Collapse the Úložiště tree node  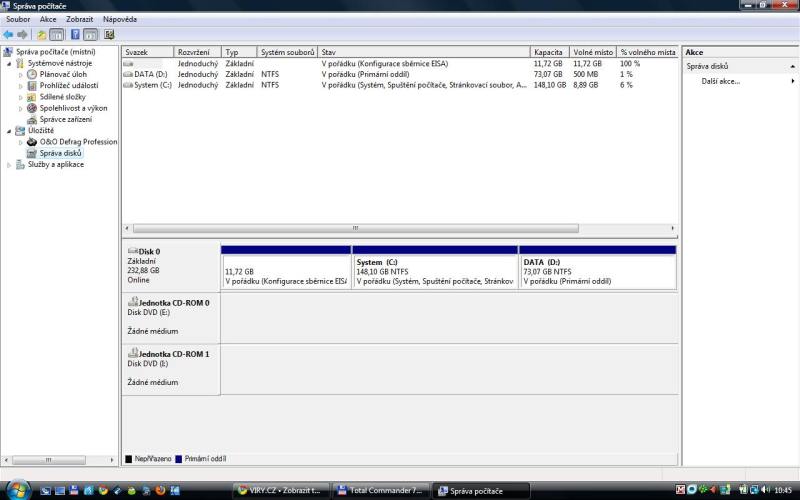coord(9,131)
